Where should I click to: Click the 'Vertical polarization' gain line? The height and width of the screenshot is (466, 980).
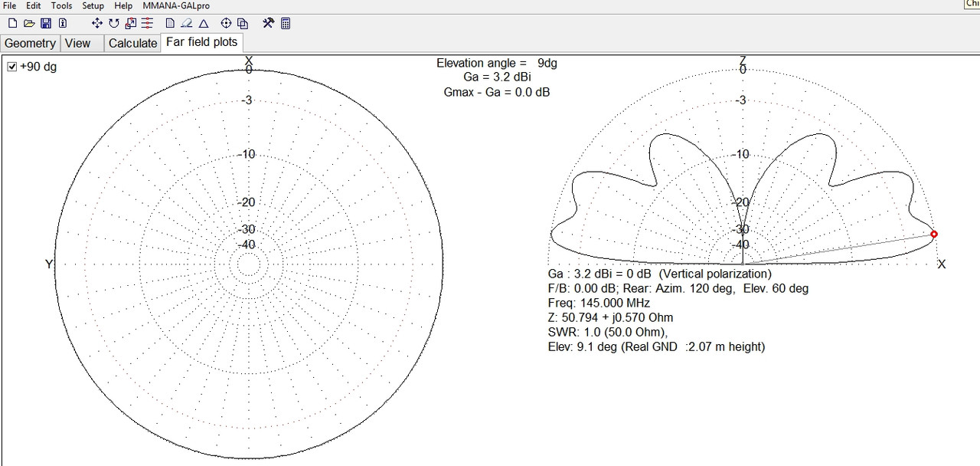click(660, 274)
